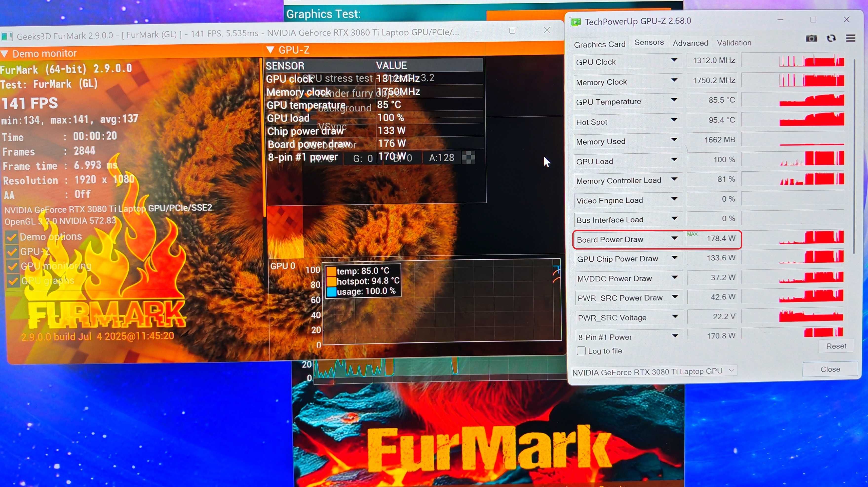Click the A:128 alpha value field
Image resolution: width=868 pixels, height=487 pixels.
coord(442,158)
